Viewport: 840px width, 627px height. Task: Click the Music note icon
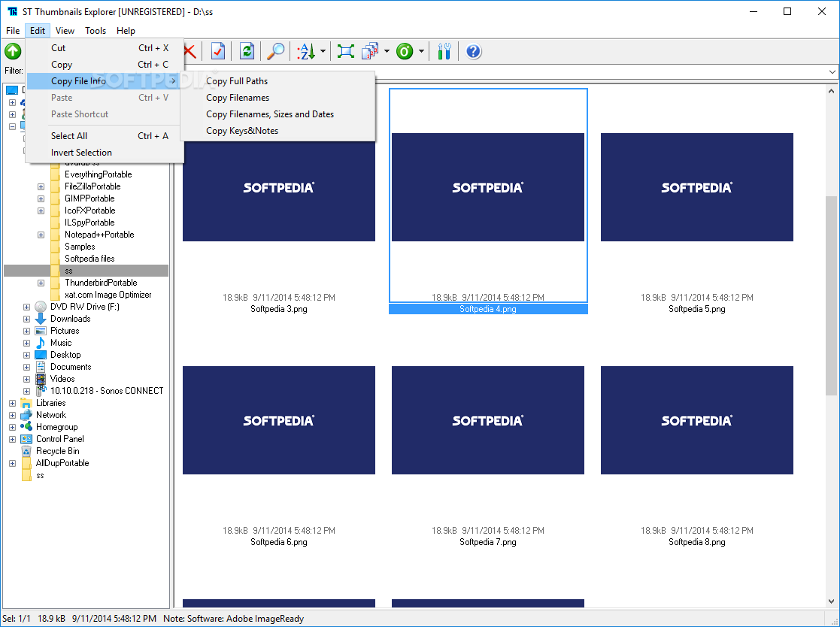tap(41, 343)
